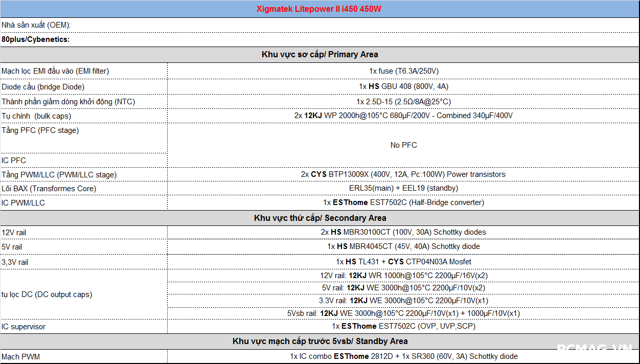Select the 5V rail label cell
Image resolution: width=640 pixels, height=364 pixels.
84,247
